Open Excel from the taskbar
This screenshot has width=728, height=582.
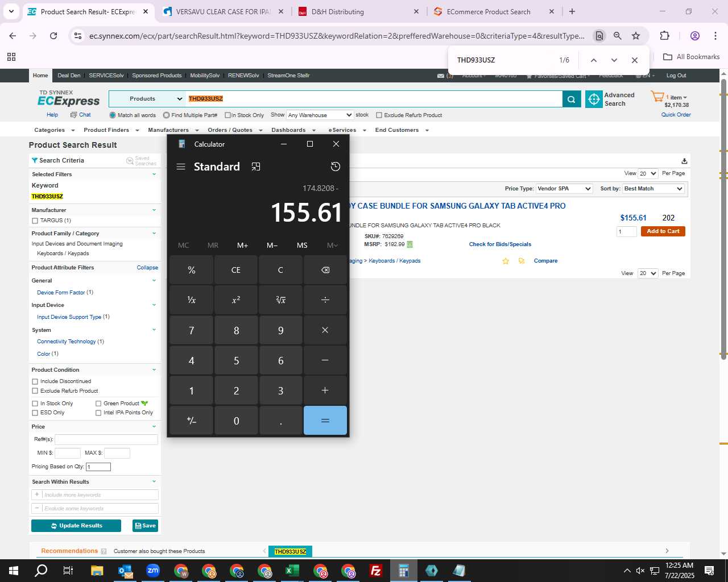(x=292, y=571)
